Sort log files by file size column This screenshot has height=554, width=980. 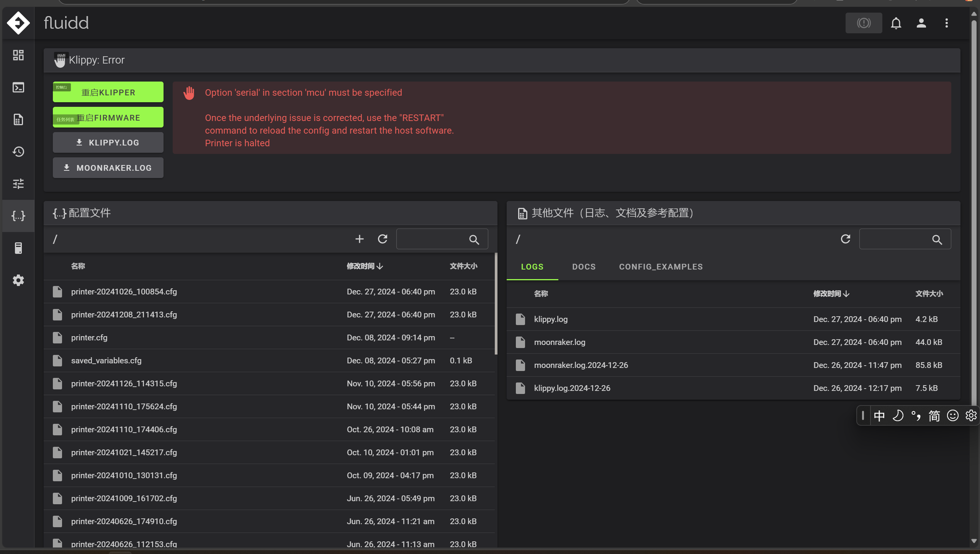click(x=929, y=294)
